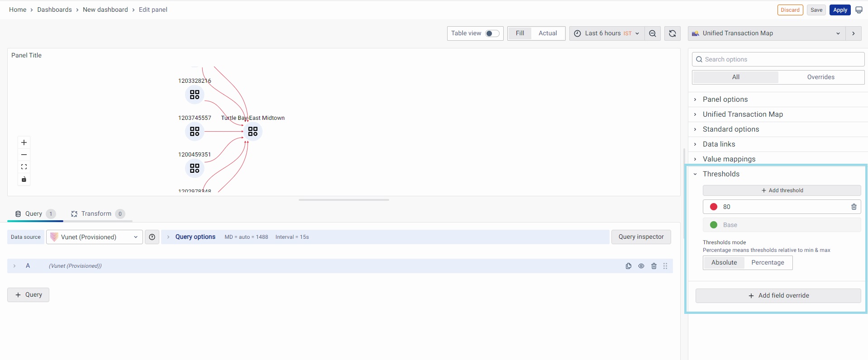Open the Vunet data source dropdown
The image size is (868, 360).
point(94,237)
